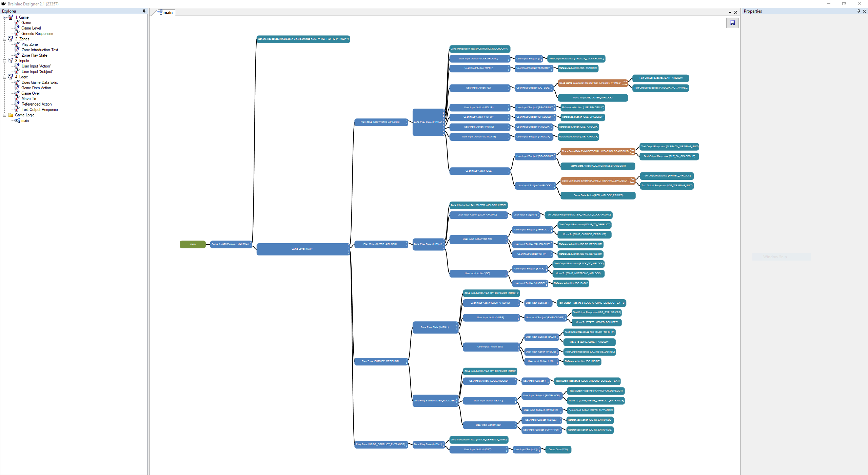
Task: Collapse the 2. Zones tree group
Action: [5, 39]
